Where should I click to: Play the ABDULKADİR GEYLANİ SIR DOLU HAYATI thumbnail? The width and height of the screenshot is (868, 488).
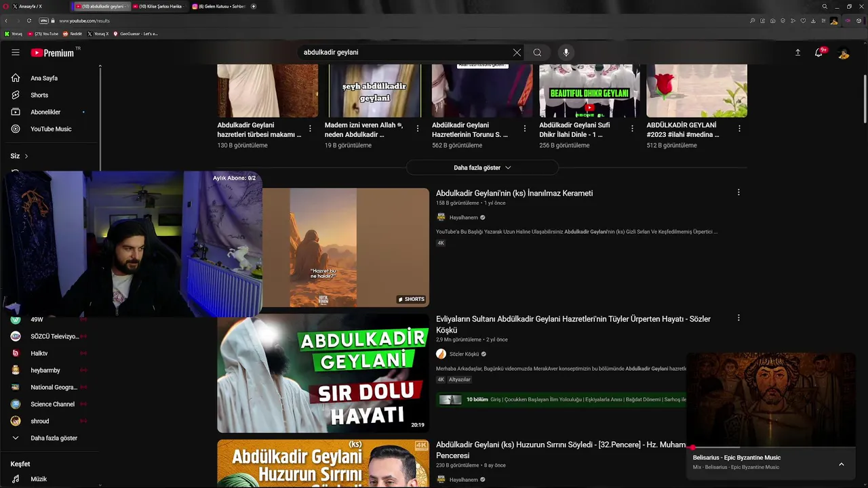pyautogui.click(x=323, y=373)
